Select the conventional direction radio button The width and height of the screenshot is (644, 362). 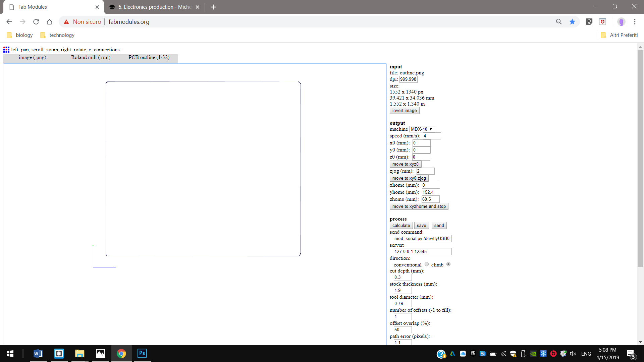[427, 264]
